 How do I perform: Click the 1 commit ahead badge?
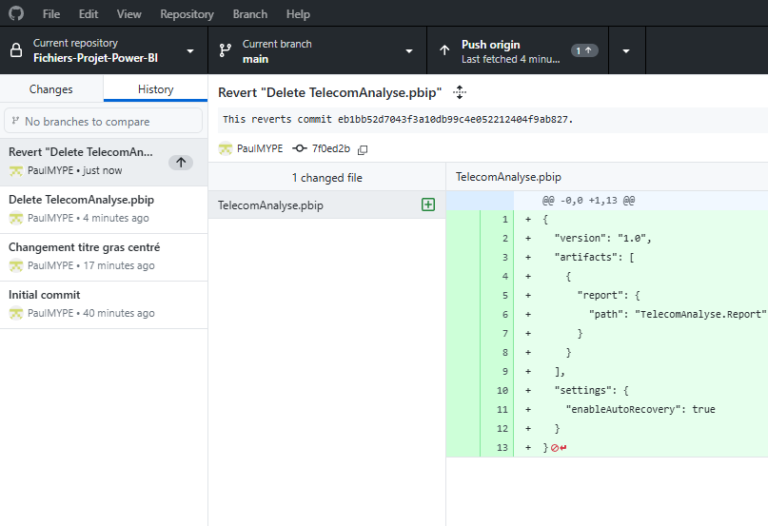(x=584, y=50)
